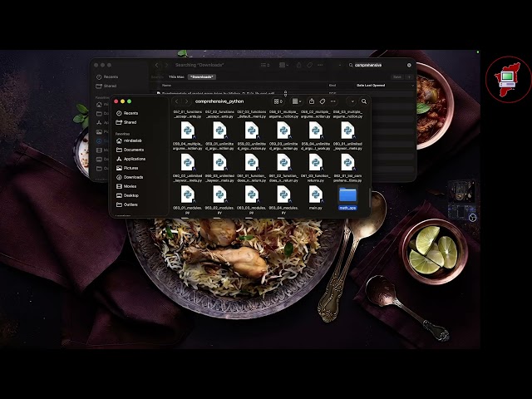Open Applications in front sidebar
Image resolution: width=532 pixels, height=399 pixels.
pyautogui.click(x=131, y=159)
